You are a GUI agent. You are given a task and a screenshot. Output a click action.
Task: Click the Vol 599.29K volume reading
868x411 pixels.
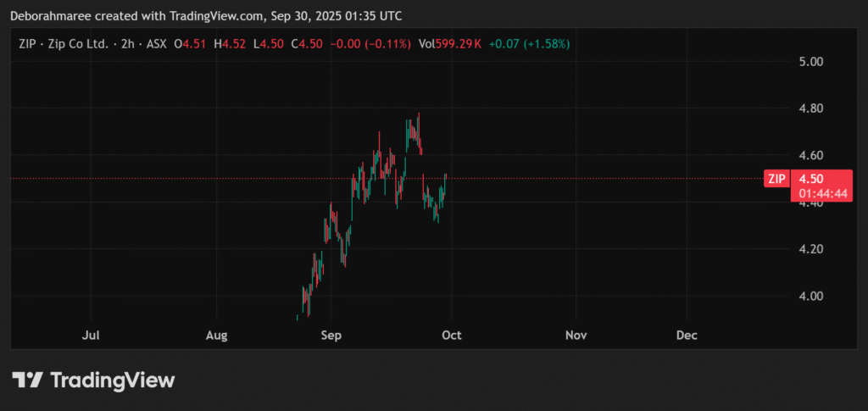450,43
